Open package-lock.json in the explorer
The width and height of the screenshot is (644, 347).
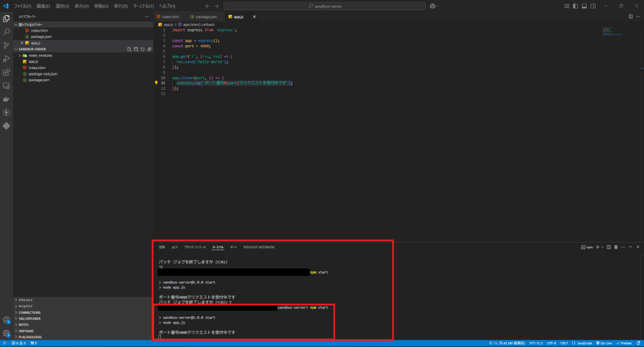(x=43, y=74)
